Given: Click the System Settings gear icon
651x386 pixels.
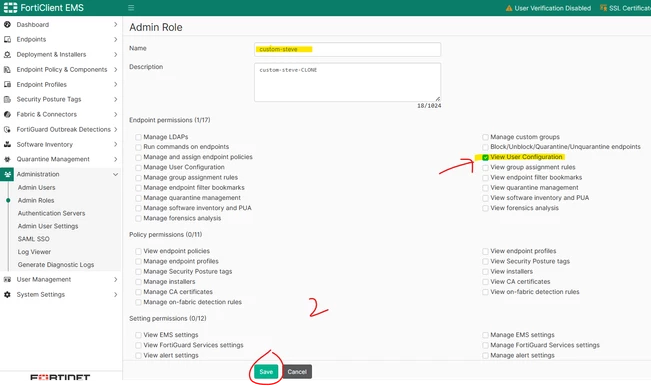Looking at the screenshot, I should (7, 294).
